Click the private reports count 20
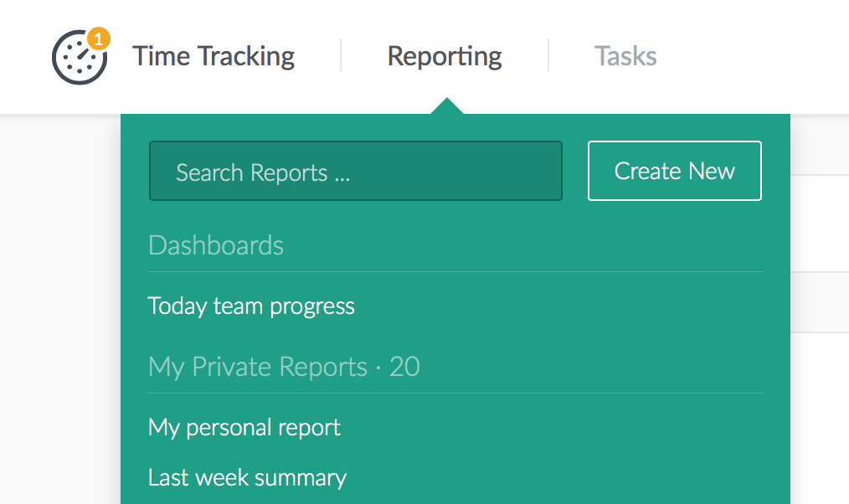Viewport: 849px width, 504px height. pos(404,367)
